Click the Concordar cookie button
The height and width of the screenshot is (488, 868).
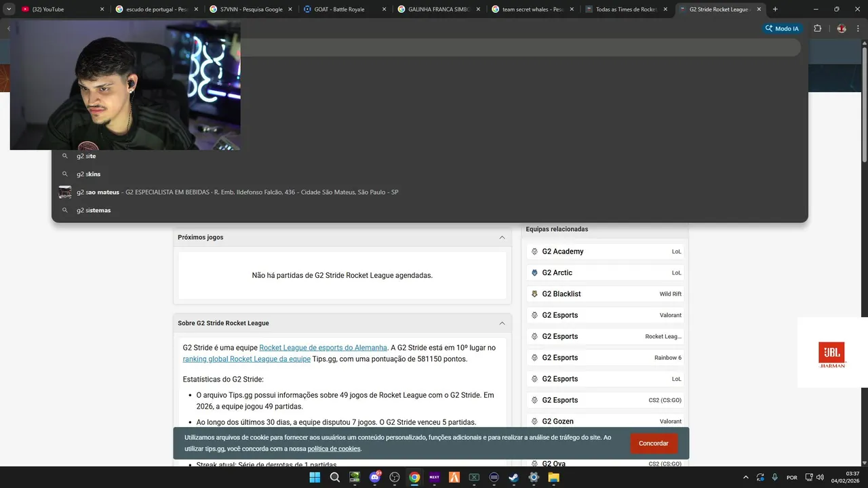pyautogui.click(x=654, y=443)
